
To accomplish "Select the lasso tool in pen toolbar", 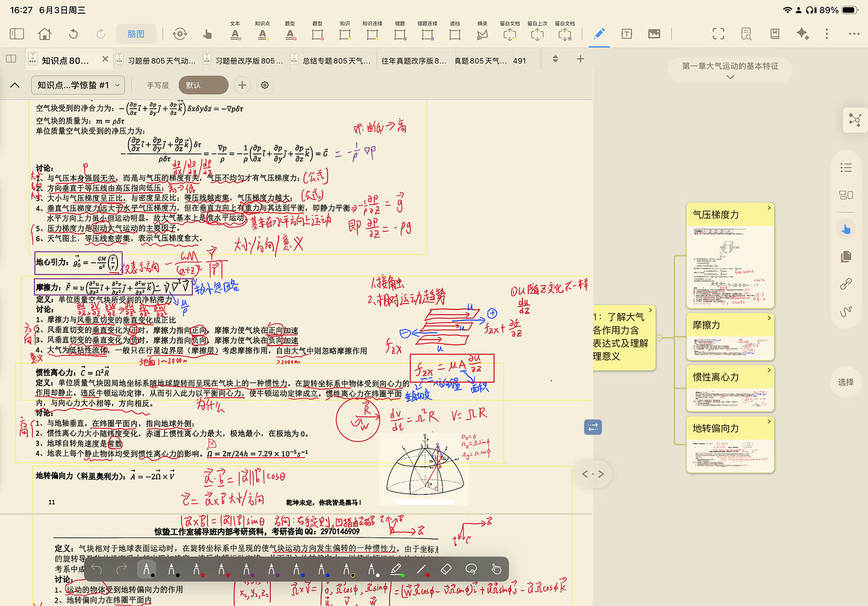I will pos(471,569).
